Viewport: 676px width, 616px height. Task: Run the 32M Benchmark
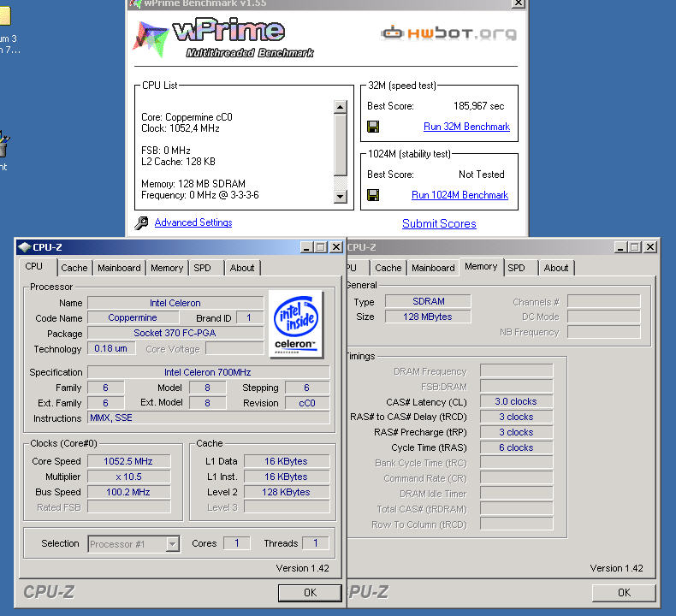point(466,127)
